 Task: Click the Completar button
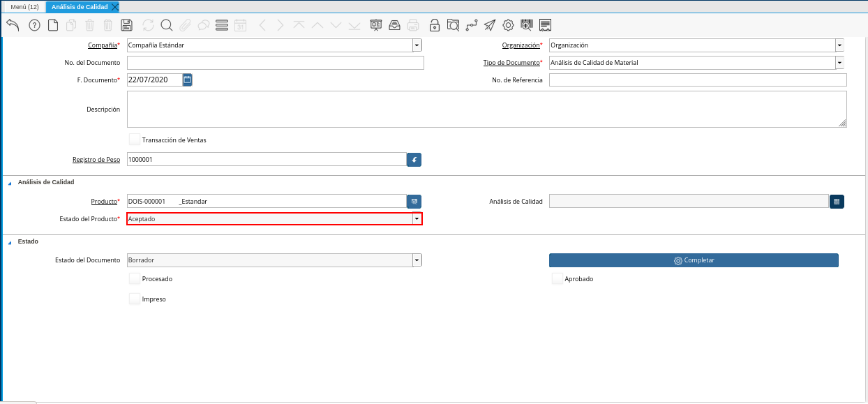(x=694, y=260)
